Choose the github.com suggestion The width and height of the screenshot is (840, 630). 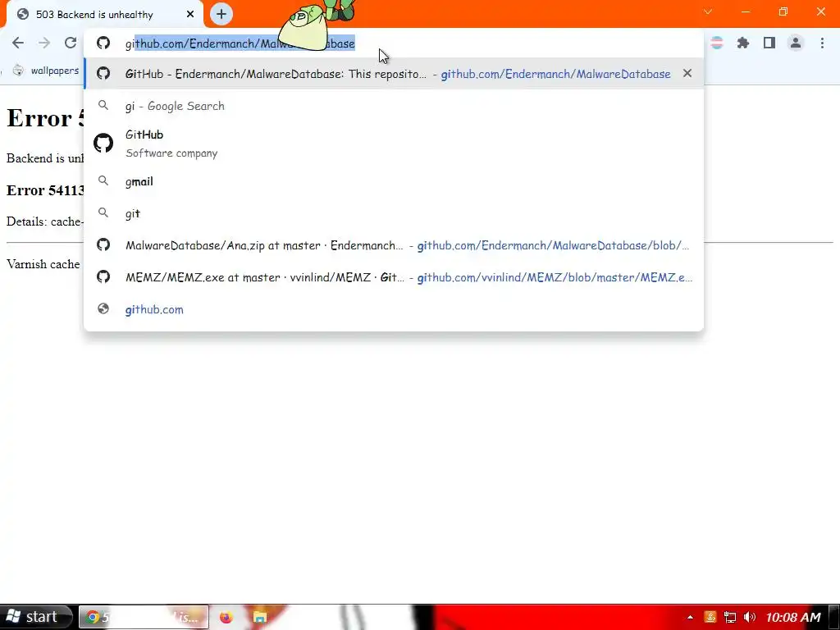click(x=394, y=309)
